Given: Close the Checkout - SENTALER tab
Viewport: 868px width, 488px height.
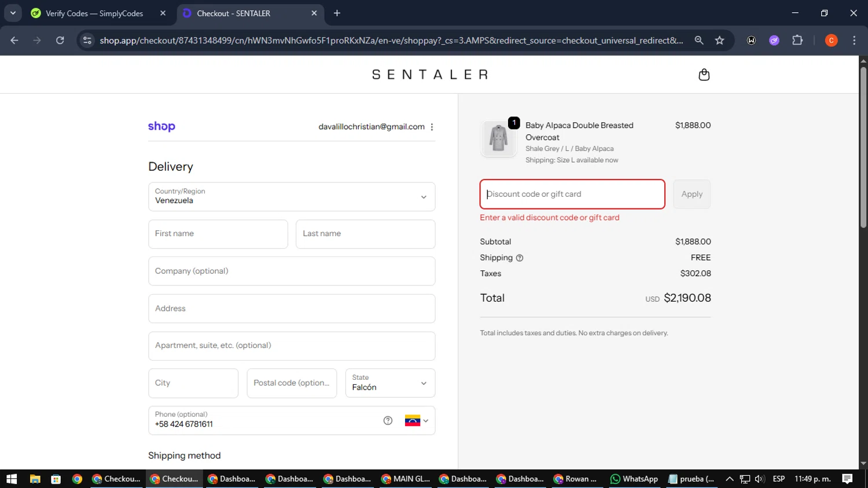Looking at the screenshot, I should [x=314, y=13].
